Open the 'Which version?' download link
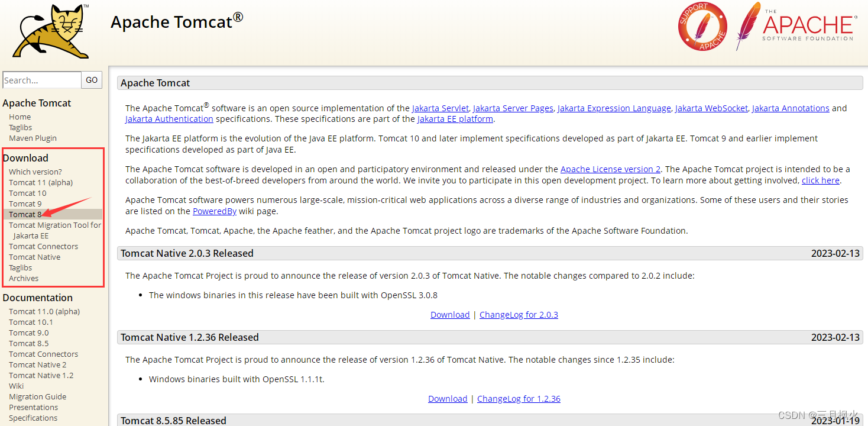The height and width of the screenshot is (426, 868). tap(35, 172)
